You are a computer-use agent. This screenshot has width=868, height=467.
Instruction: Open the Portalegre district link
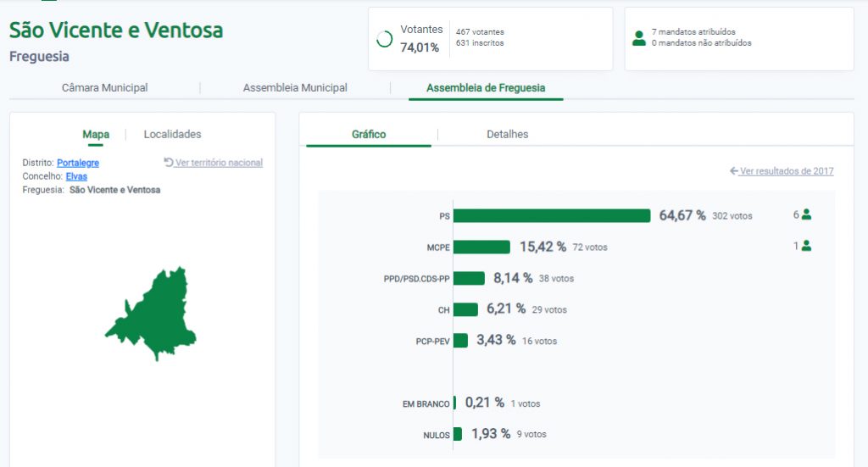tap(78, 163)
